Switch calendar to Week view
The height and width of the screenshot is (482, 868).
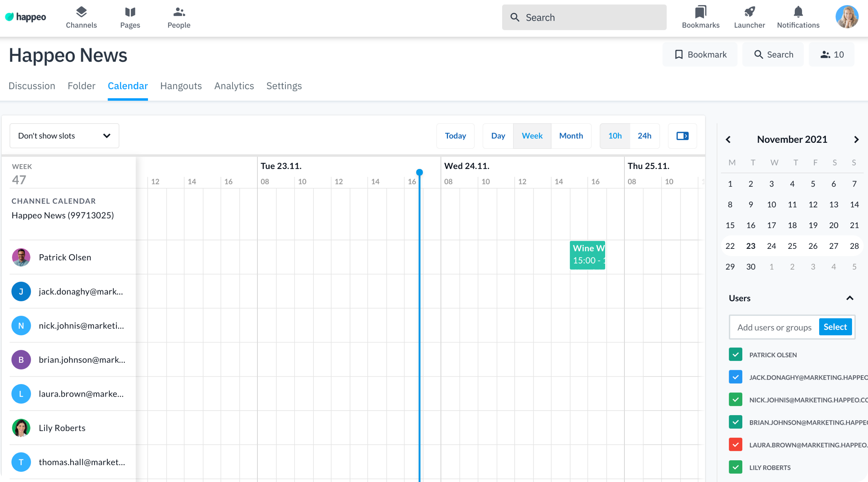[x=532, y=136]
